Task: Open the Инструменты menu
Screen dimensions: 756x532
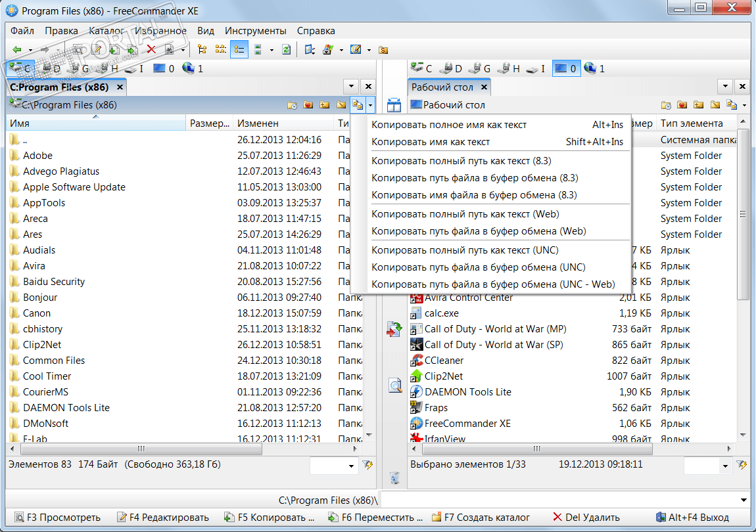Action: 256,31
